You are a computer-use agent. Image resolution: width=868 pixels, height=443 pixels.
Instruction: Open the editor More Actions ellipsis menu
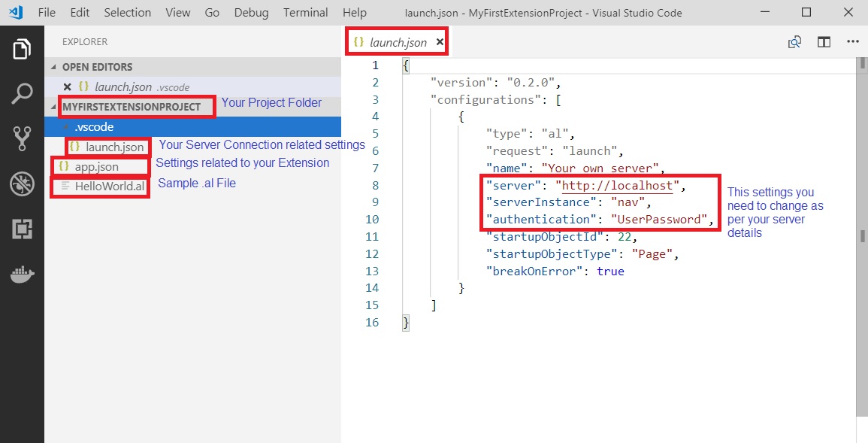tap(852, 42)
